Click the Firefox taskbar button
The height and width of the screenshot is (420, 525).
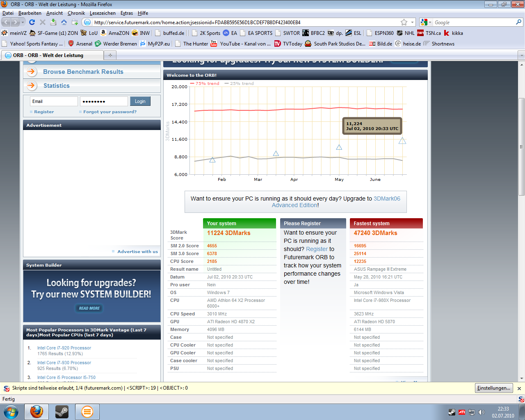37,411
